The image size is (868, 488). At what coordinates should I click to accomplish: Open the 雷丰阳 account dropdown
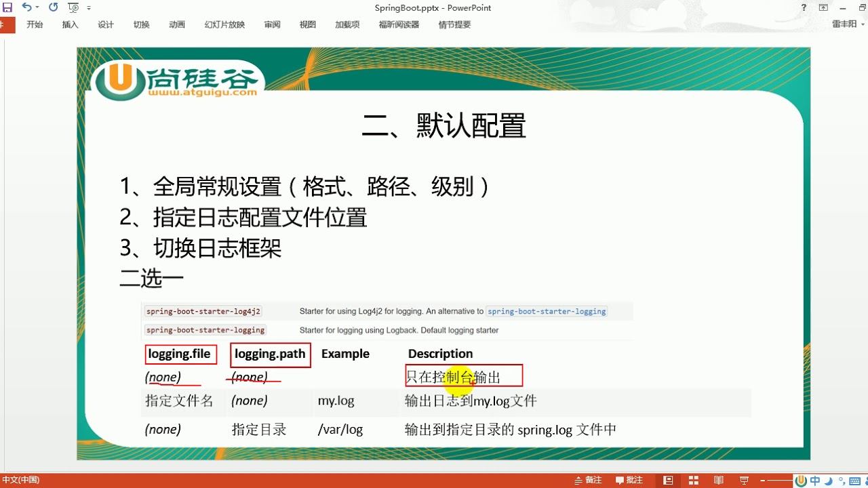(847, 24)
